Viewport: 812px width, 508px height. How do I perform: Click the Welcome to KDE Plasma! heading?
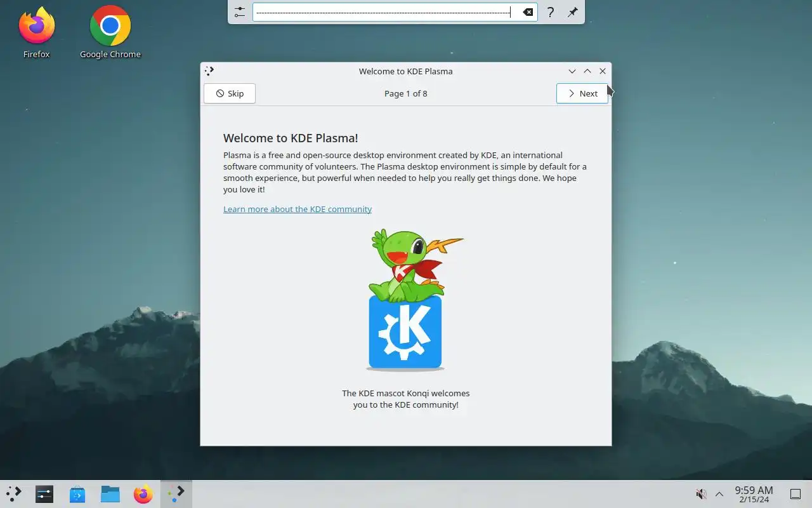pyautogui.click(x=291, y=138)
